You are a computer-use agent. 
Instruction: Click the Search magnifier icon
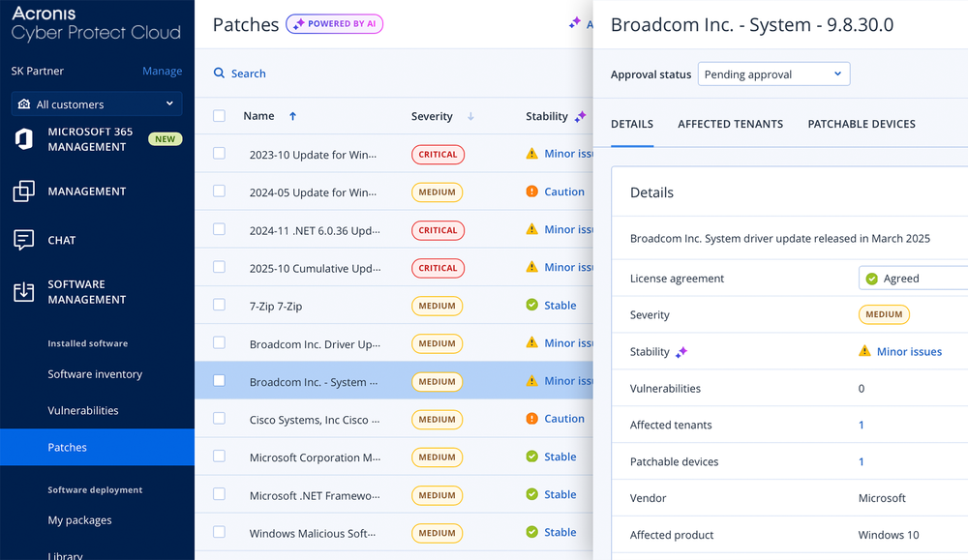click(219, 73)
